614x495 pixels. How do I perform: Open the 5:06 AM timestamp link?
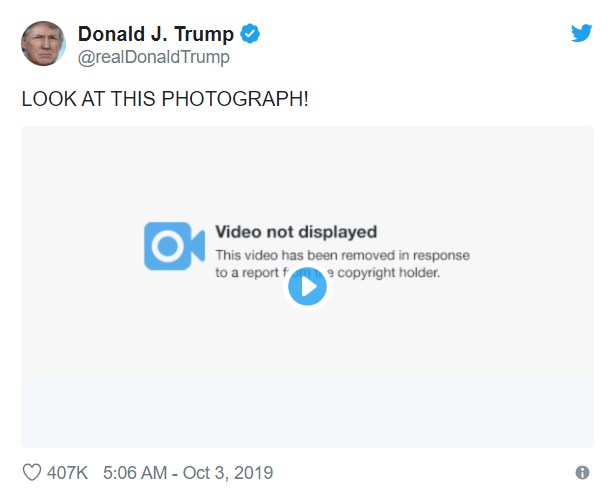pyautogui.click(x=136, y=473)
